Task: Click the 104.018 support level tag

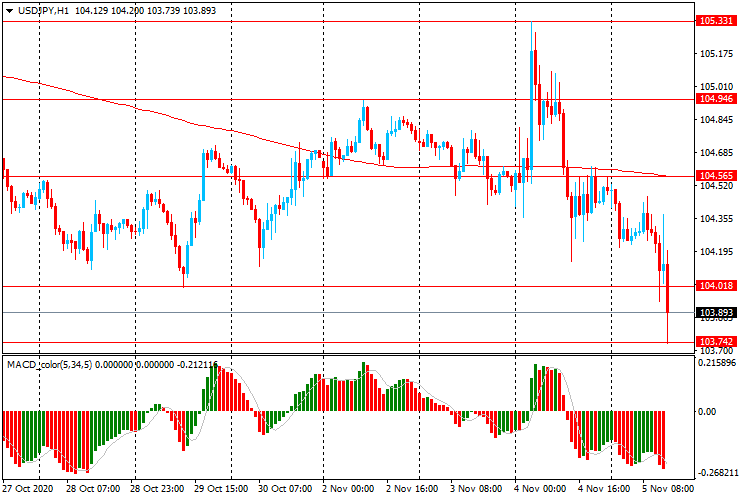Action: pyautogui.click(x=717, y=286)
